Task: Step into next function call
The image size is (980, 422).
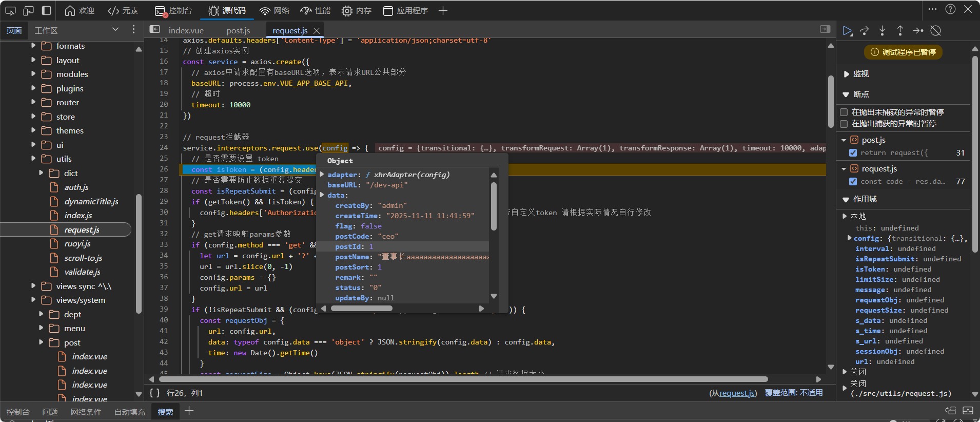Action: (882, 31)
